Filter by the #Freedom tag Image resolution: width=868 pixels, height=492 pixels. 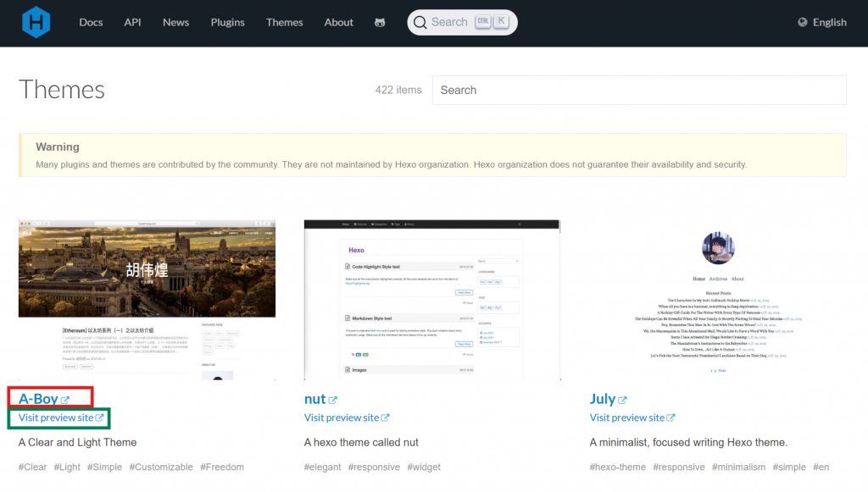(222, 467)
